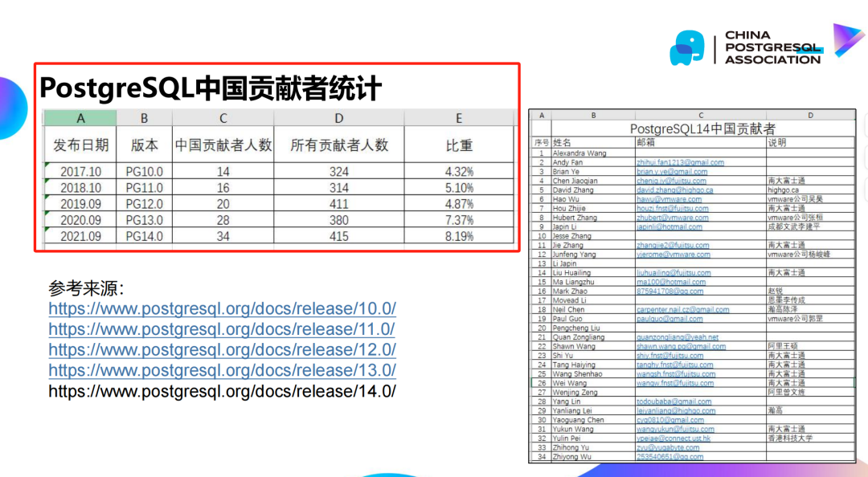This screenshot has height=477, width=868.
Task: Select the 4.32% percentage cell
Action: coord(459,172)
